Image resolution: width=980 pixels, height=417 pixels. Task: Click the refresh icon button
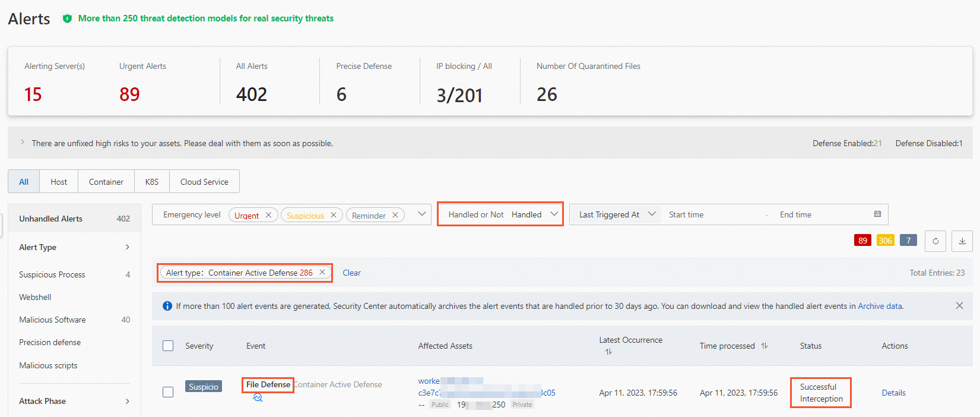pyautogui.click(x=935, y=241)
